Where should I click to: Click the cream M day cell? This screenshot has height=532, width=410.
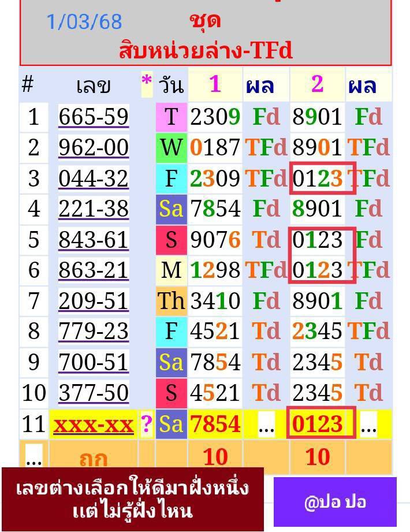pos(171,270)
